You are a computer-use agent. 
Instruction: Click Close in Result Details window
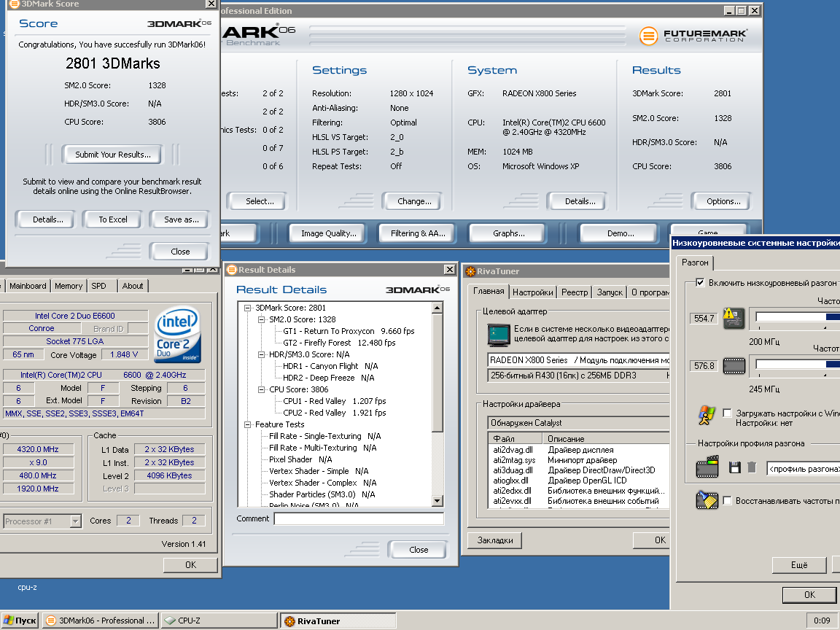click(x=419, y=550)
